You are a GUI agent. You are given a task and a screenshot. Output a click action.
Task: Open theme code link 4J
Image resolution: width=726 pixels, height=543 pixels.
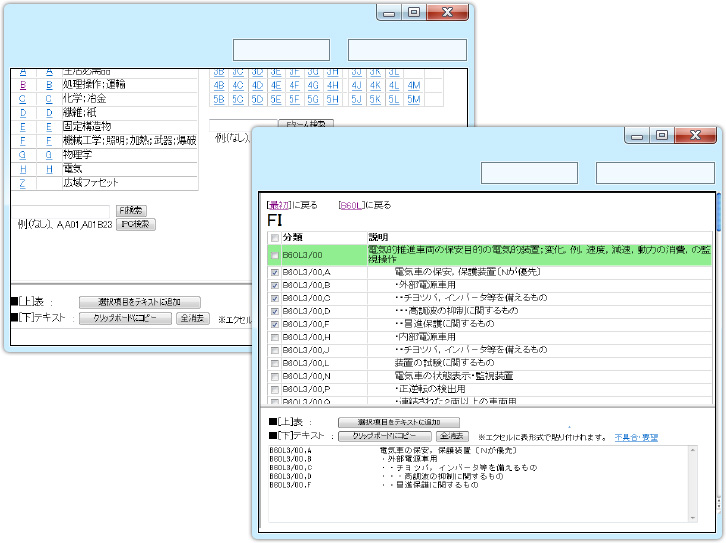(x=357, y=86)
